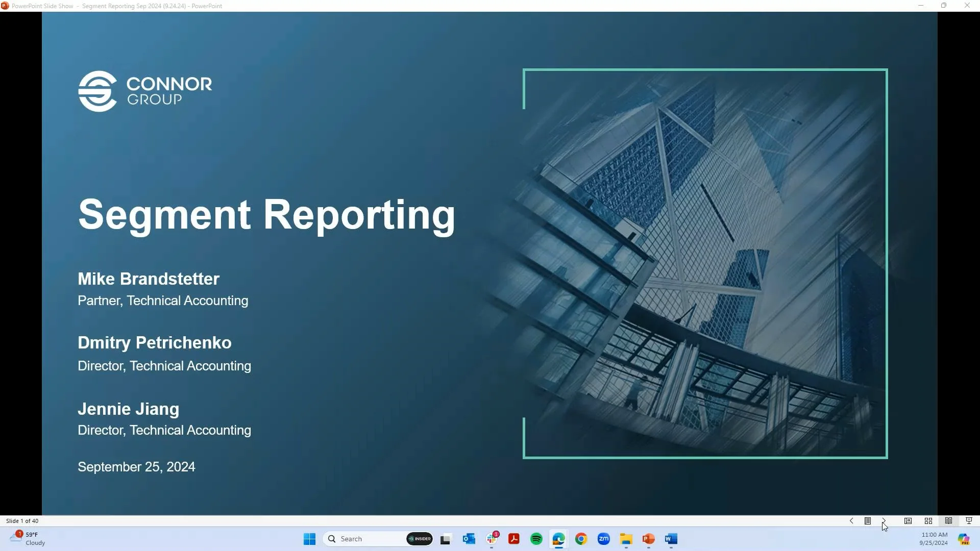This screenshot has height=551, width=980.
Task: Click the Slide 1 of 40 indicator
Action: [22, 521]
